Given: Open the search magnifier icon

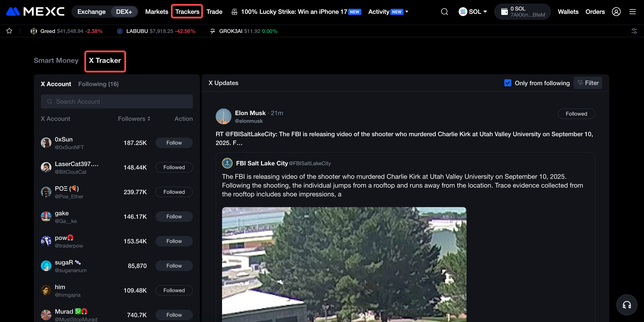Looking at the screenshot, I should coord(444,12).
